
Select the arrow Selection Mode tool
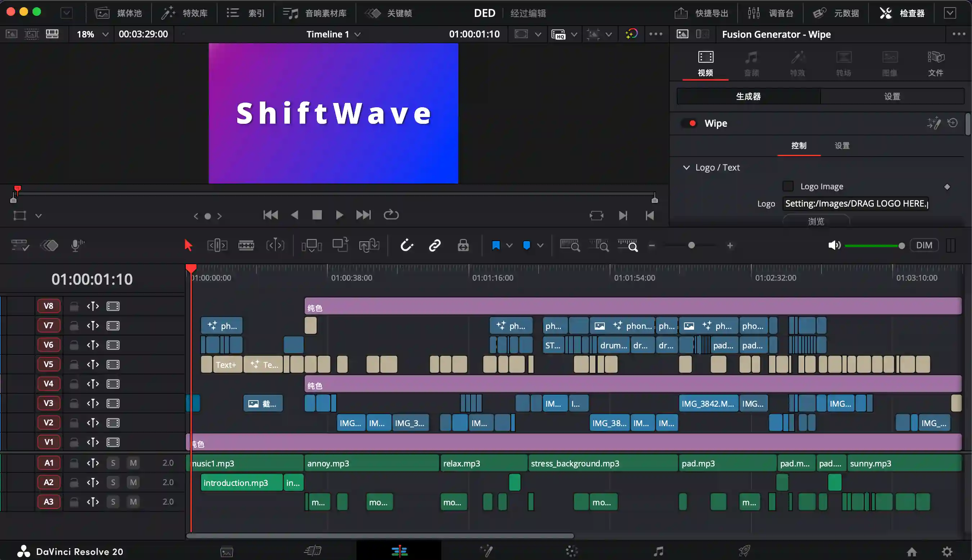(x=188, y=245)
